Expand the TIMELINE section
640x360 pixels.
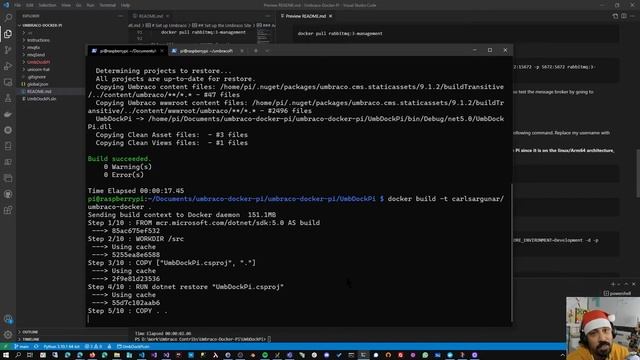coord(30,339)
